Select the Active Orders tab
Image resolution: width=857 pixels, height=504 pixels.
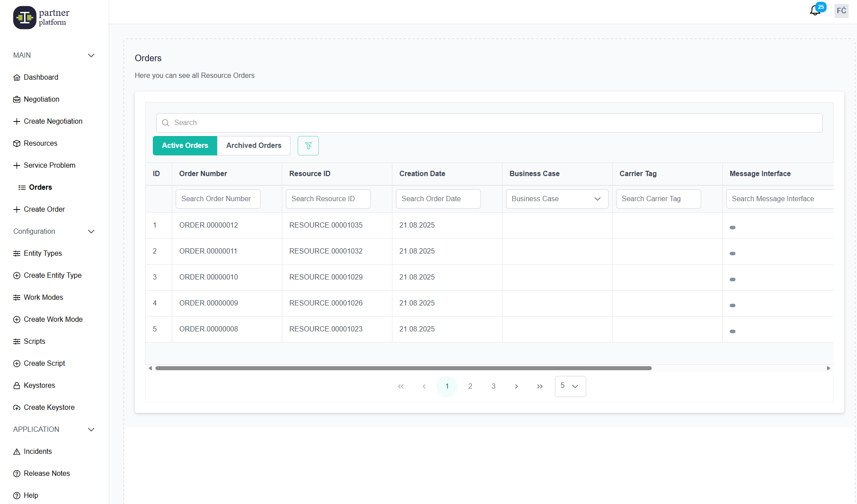tap(185, 146)
